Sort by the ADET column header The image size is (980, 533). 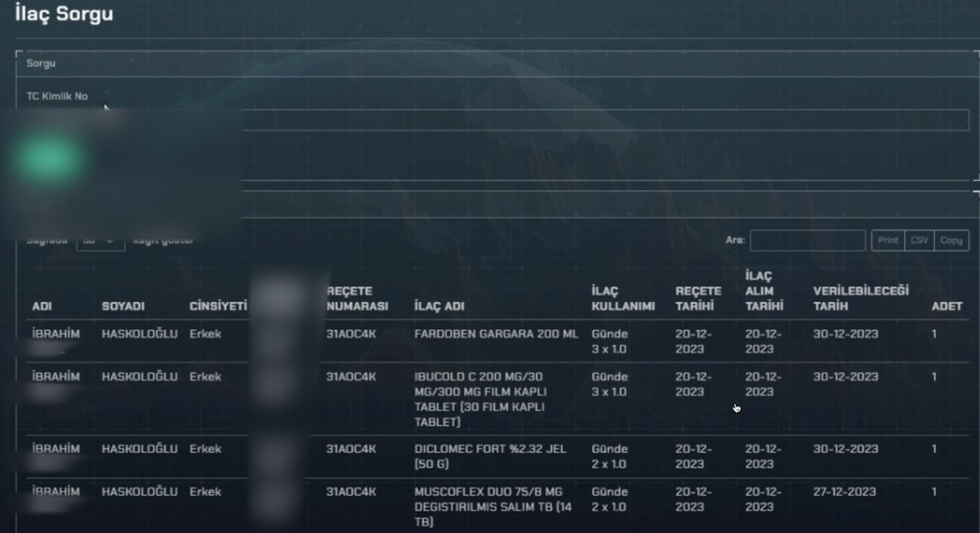947,306
